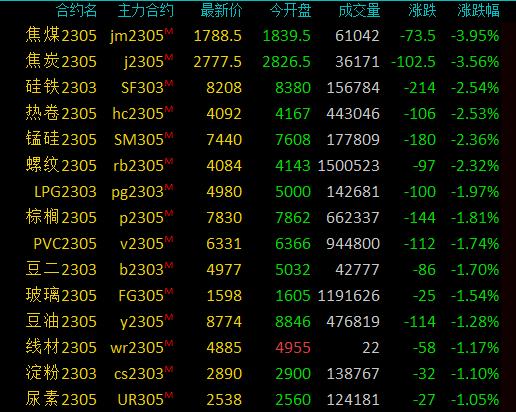Select contract code v2305

pyautogui.click(x=142, y=244)
